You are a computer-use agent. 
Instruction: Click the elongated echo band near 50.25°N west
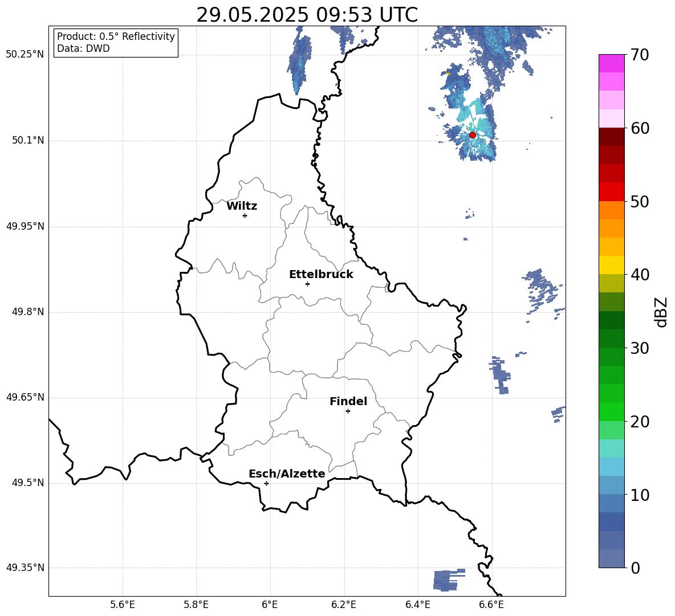coord(300,61)
